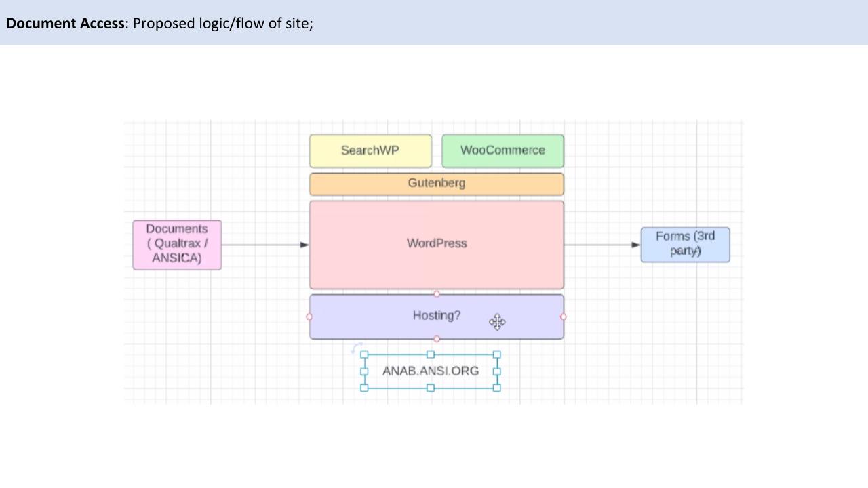Select the Documents (Qualtrax / ANSICA) box

[x=177, y=244]
